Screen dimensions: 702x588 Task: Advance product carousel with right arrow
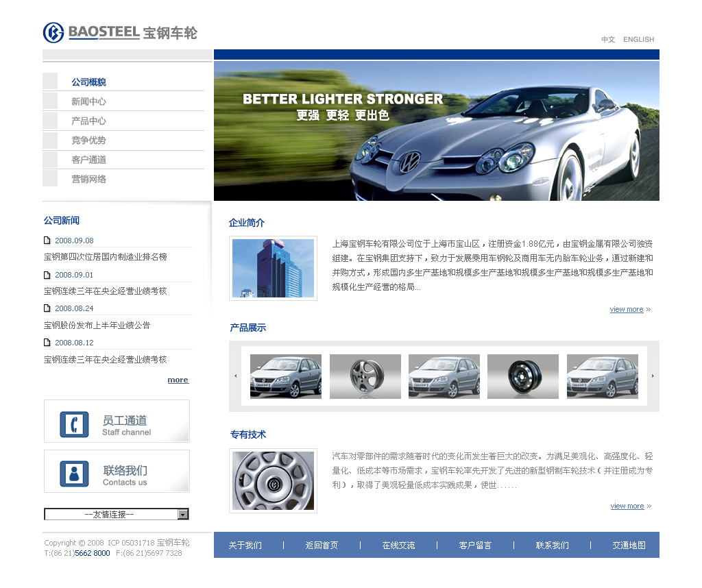click(653, 376)
